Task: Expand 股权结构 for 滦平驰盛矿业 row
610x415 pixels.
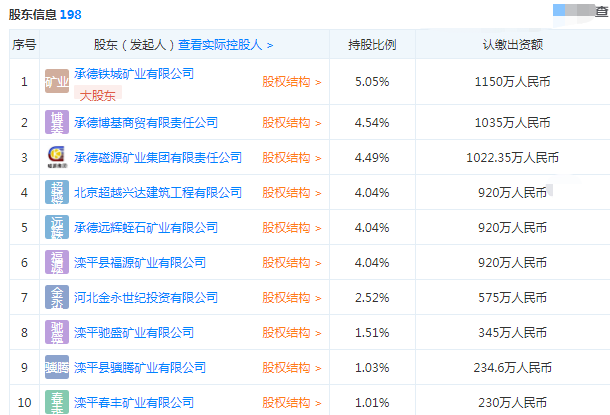Action: (x=292, y=333)
